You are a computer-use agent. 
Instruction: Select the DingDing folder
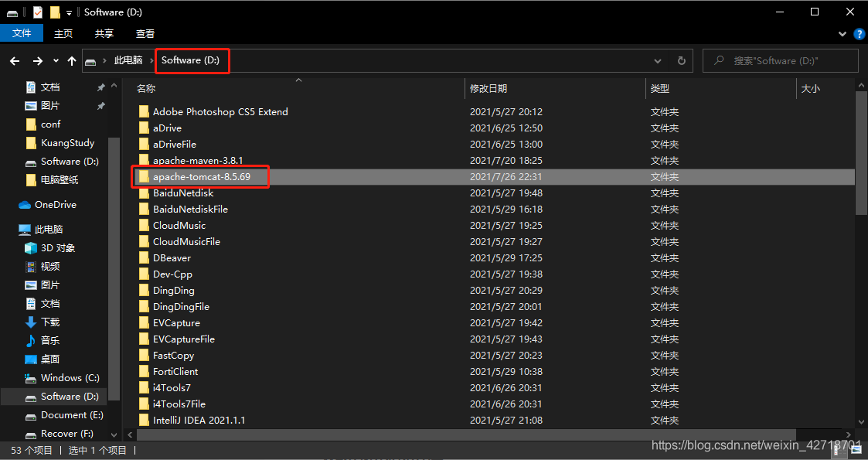tap(173, 291)
